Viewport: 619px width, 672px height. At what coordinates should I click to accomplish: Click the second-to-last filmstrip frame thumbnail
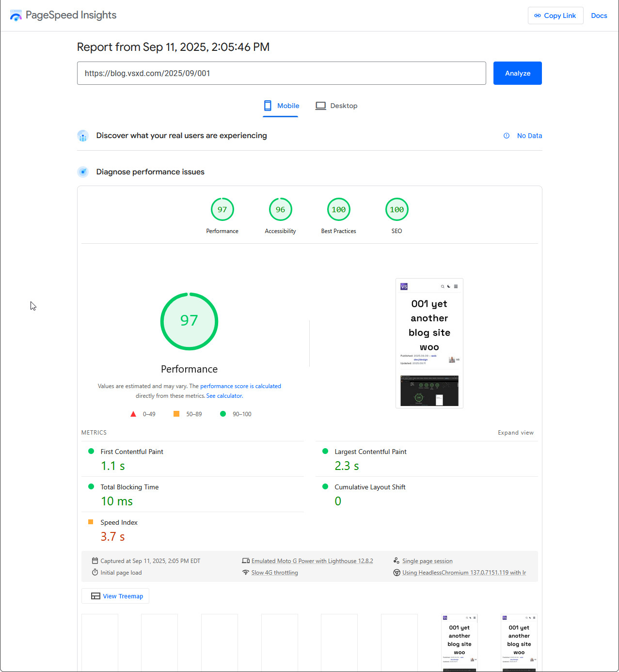460,643
